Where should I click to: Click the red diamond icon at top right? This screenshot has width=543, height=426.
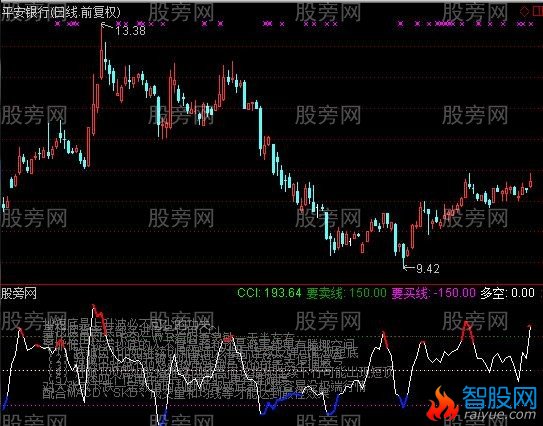[x=525, y=12]
